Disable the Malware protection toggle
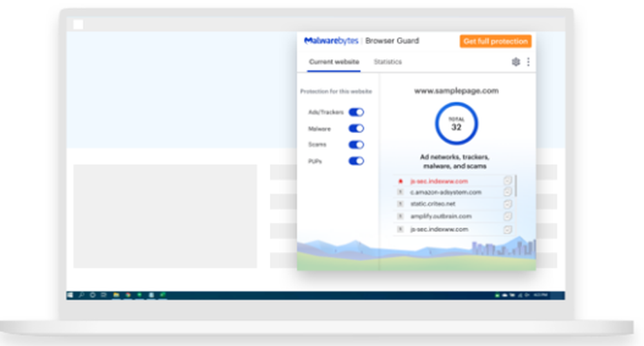This screenshot has width=644, height=346. (356, 129)
